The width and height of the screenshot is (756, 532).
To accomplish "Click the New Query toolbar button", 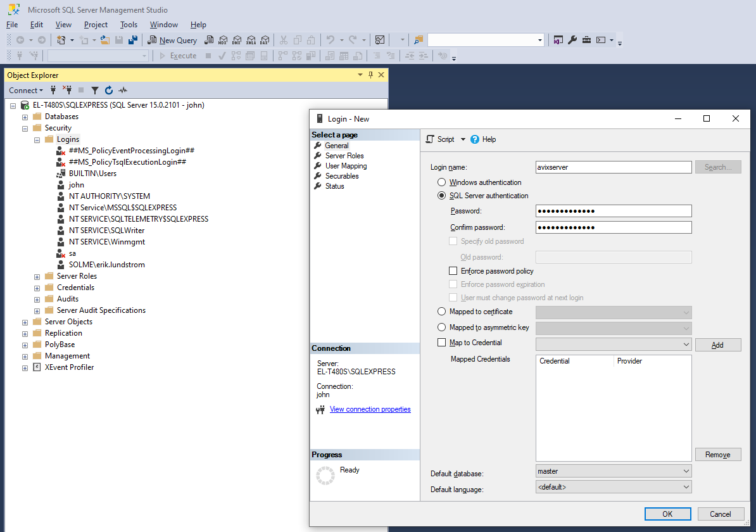I will (x=172, y=40).
